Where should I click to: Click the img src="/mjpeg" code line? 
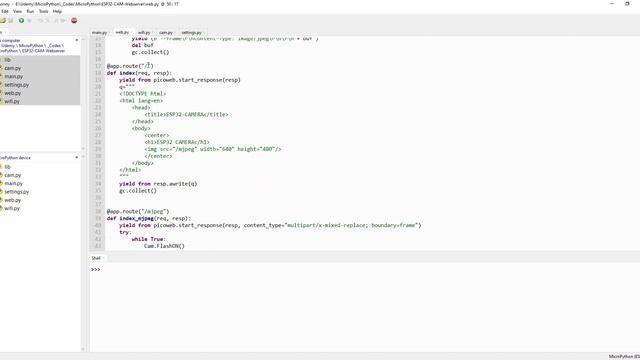(x=213, y=149)
